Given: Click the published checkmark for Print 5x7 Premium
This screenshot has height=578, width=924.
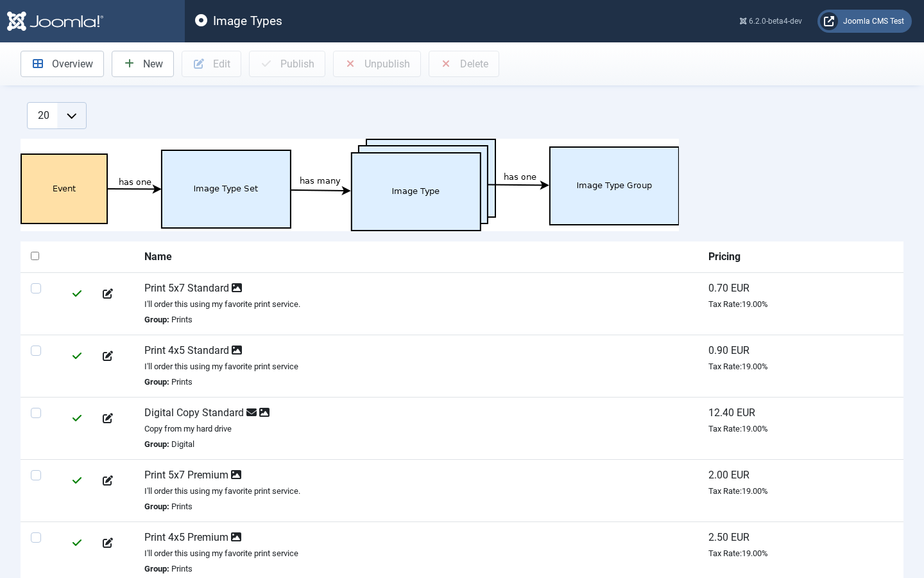Looking at the screenshot, I should click(77, 480).
